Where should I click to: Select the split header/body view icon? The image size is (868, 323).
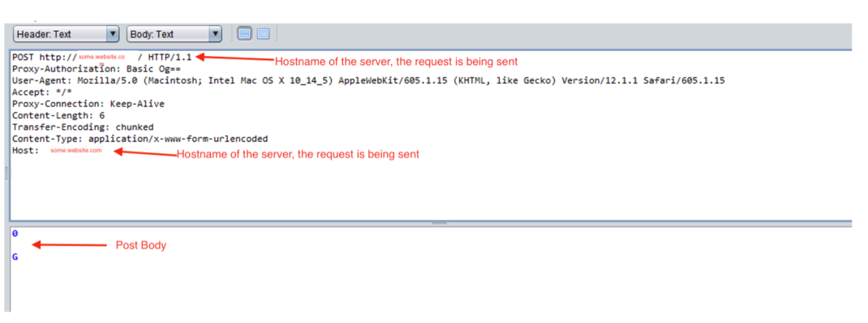point(244,34)
